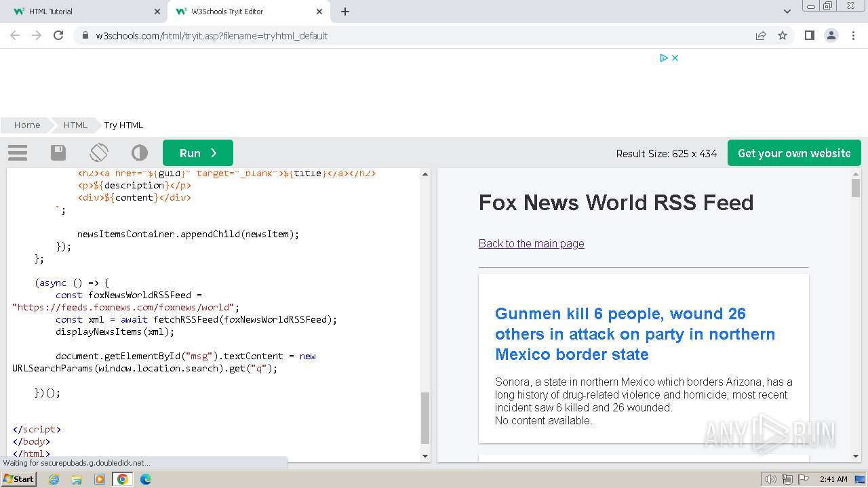Toggle the dark mode contrast icon

(140, 153)
